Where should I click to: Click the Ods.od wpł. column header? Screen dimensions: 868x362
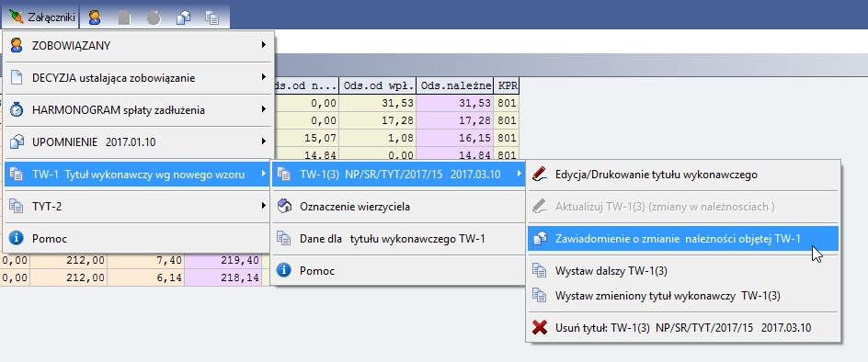tap(378, 85)
